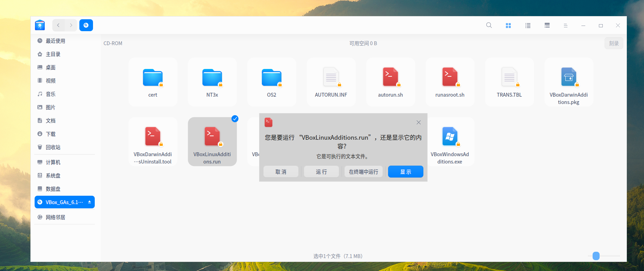The height and width of the screenshot is (271, 644).
Task: Close the file manager window
Action: click(618, 26)
